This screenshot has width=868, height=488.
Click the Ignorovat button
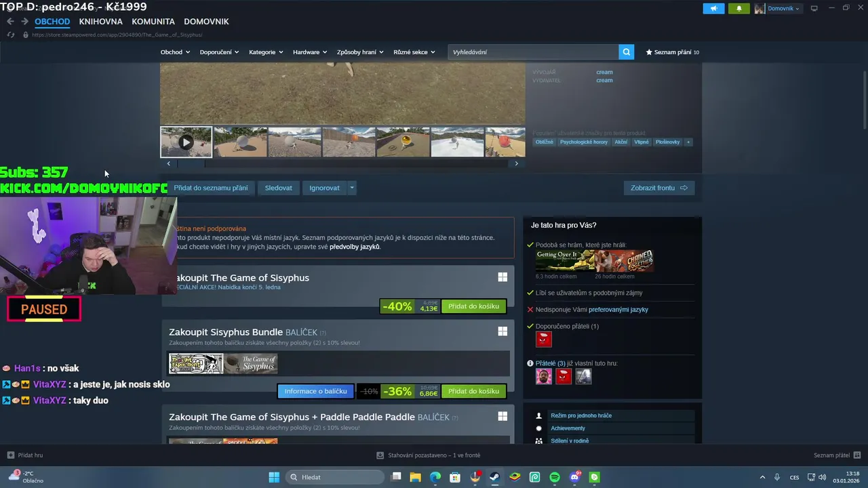click(x=325, y=188)
